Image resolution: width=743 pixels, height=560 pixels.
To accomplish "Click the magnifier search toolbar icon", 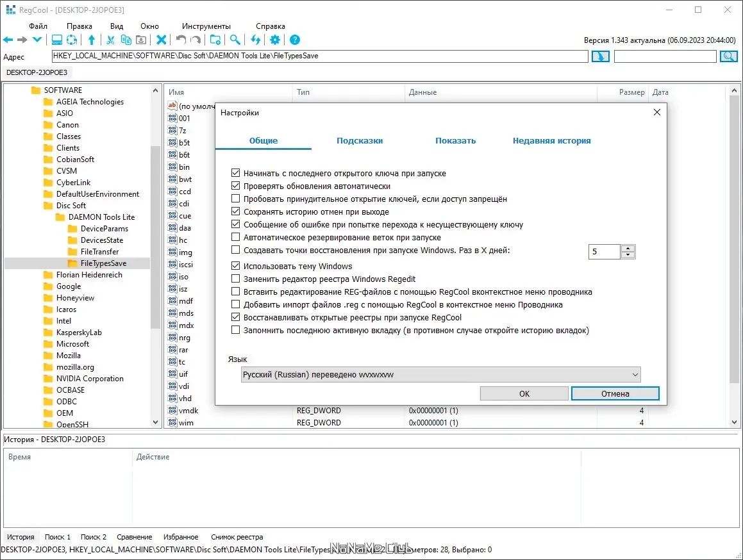I will 235,40.
